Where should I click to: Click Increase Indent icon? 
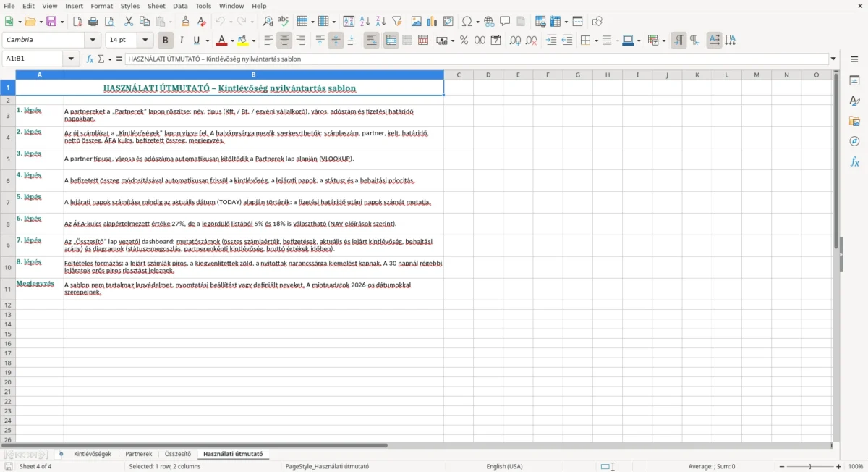tap(551, 41)
